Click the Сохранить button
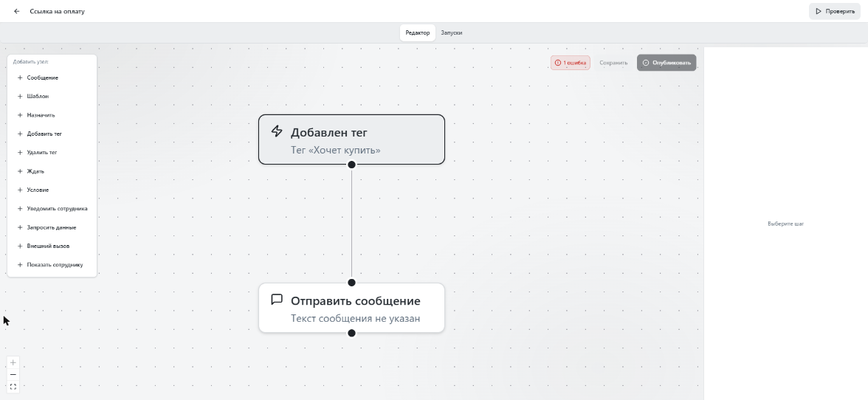Screen dimensions: 868x400 pos(613,63)
